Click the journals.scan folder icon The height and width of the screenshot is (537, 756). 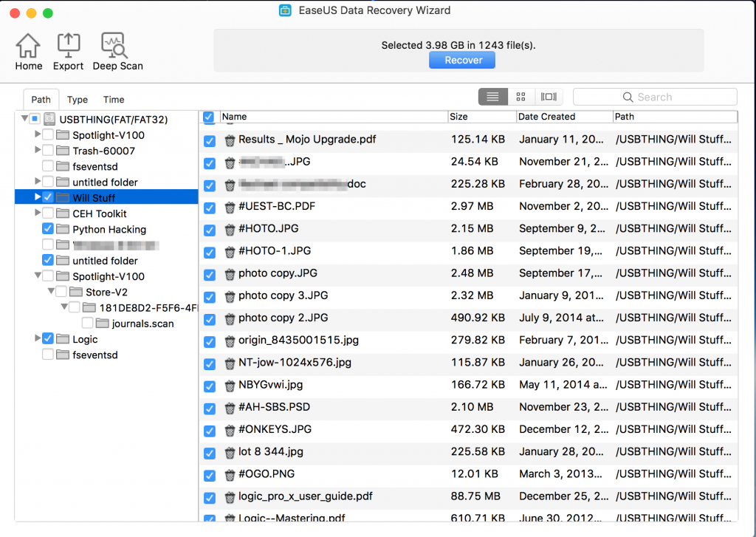(x=102, y=324)
